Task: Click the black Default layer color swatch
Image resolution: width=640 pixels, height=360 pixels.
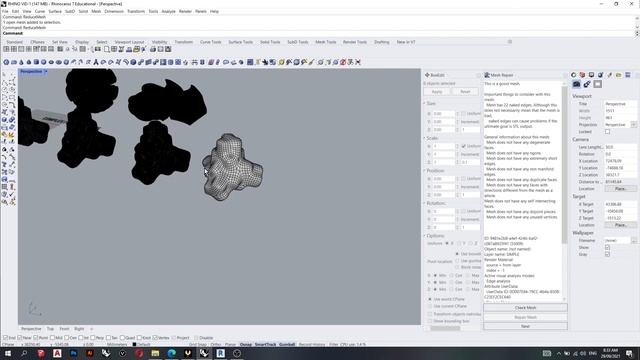Action: click(x=134, y=344)
